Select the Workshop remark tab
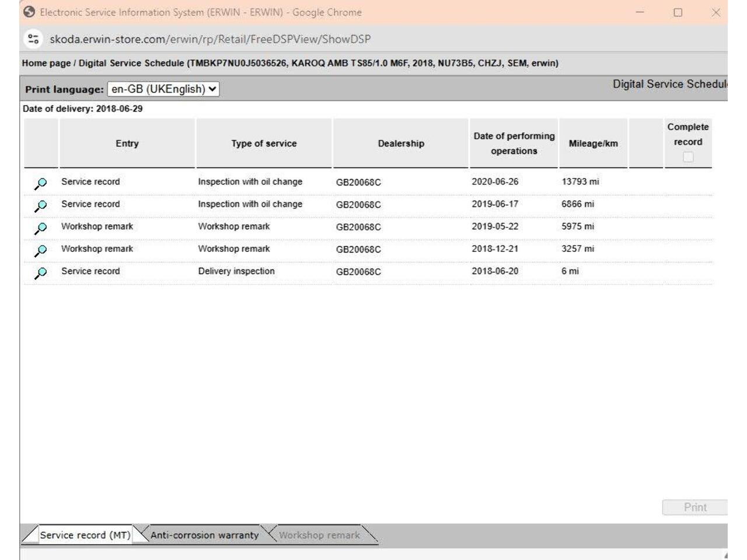The image size is (747, 560). tap(319, 535)
